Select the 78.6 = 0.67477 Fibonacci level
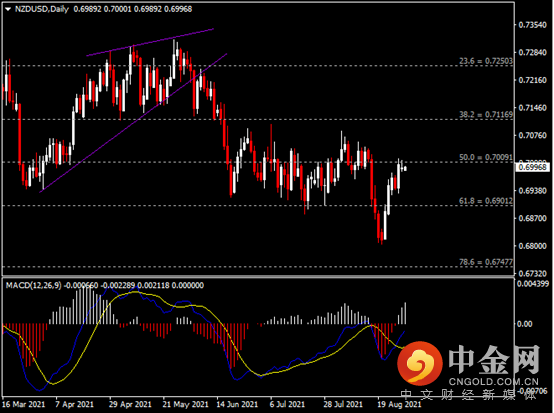The width and height of the screenshot is (554, 413). click(x=486, y=262)
